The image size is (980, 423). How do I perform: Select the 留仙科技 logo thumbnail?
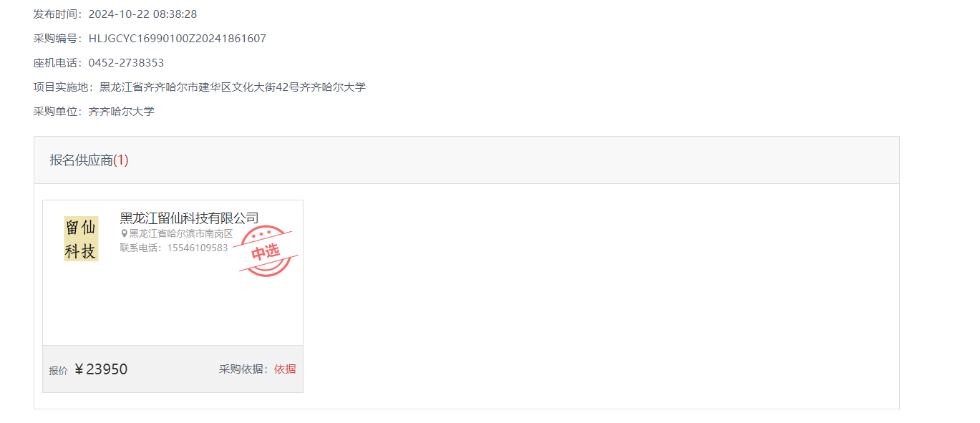tap(81, 239)
